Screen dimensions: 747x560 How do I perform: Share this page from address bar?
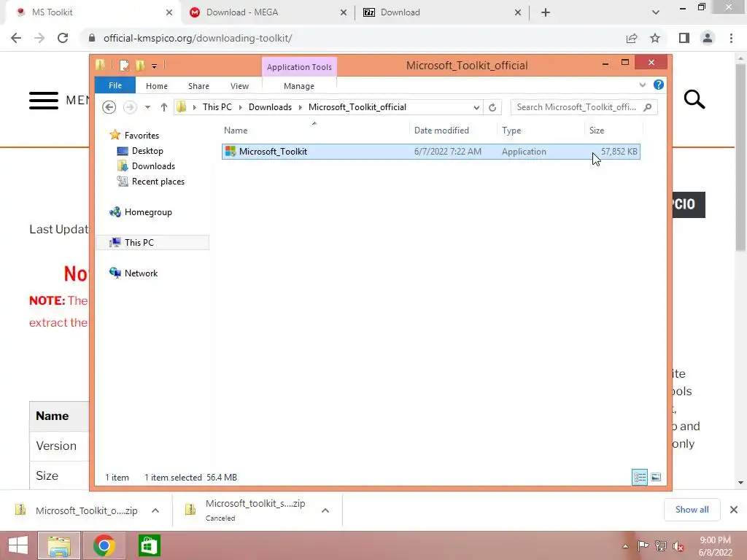(632, 38)
